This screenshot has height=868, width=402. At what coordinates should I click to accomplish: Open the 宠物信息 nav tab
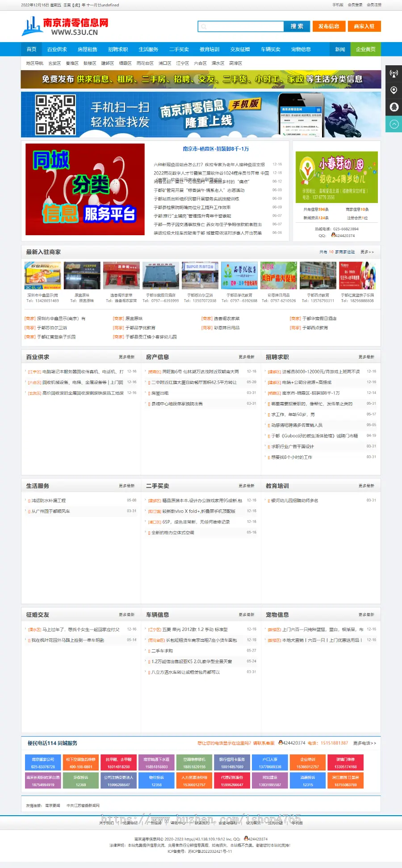301,49
